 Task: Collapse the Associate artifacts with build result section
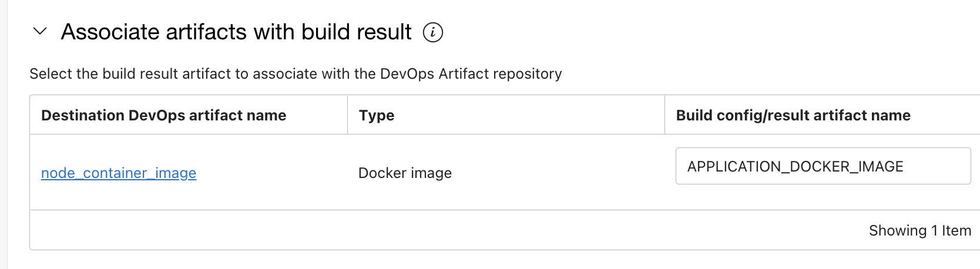tap(40, 32)
